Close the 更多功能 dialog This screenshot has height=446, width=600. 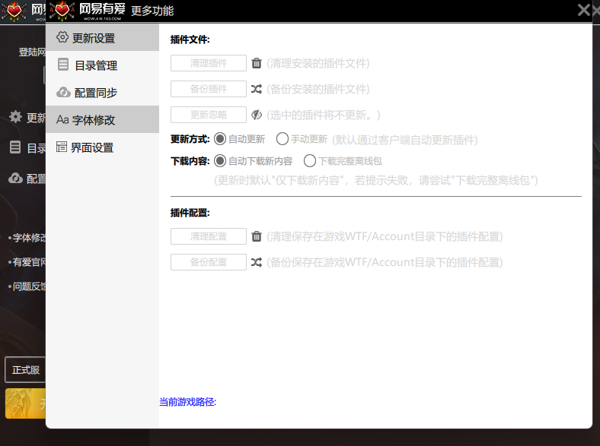(x=584, y=10)
